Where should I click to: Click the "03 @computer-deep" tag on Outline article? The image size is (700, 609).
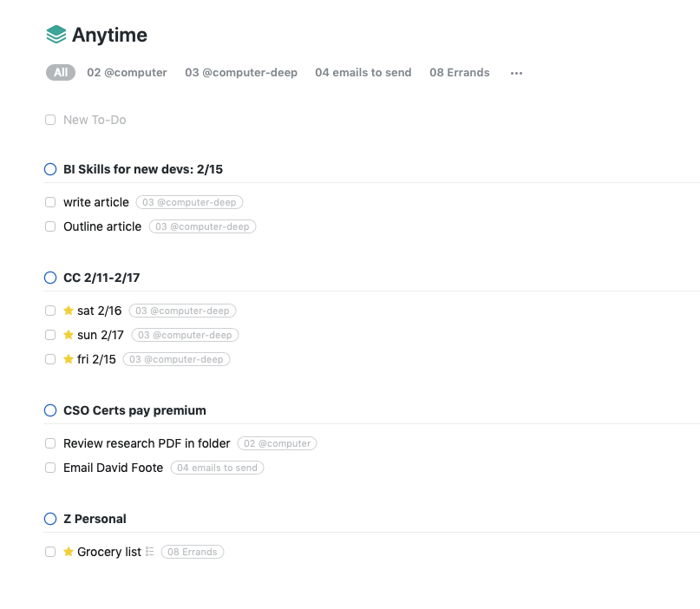tap(202, 226)
